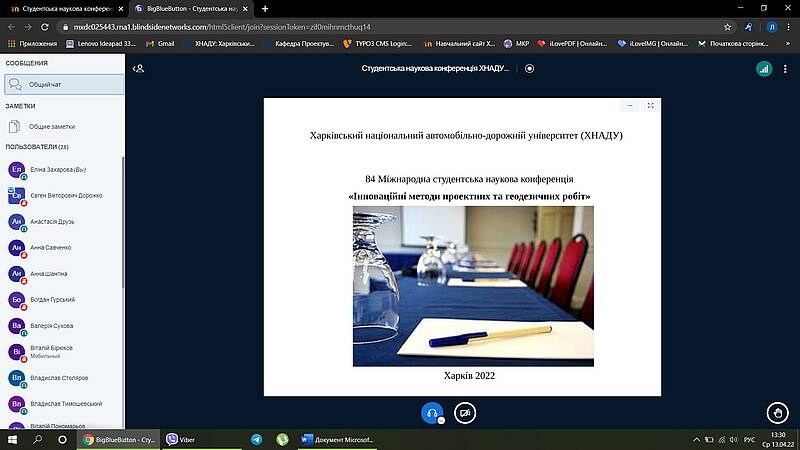The width and height of the screenshot is (800, 450).
Task: Make the presentation fullscreen
Action: click(x=651, y=106)
